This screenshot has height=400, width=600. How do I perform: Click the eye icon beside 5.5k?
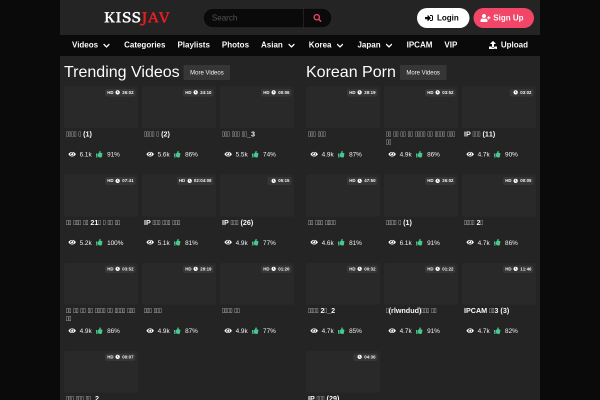(228, 154)
